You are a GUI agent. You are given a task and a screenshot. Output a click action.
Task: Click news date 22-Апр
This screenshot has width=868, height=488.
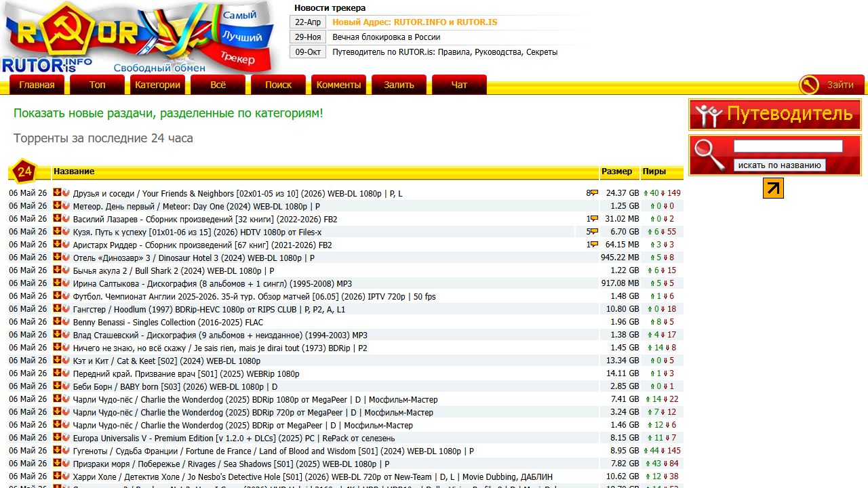[x=308, y=22]
